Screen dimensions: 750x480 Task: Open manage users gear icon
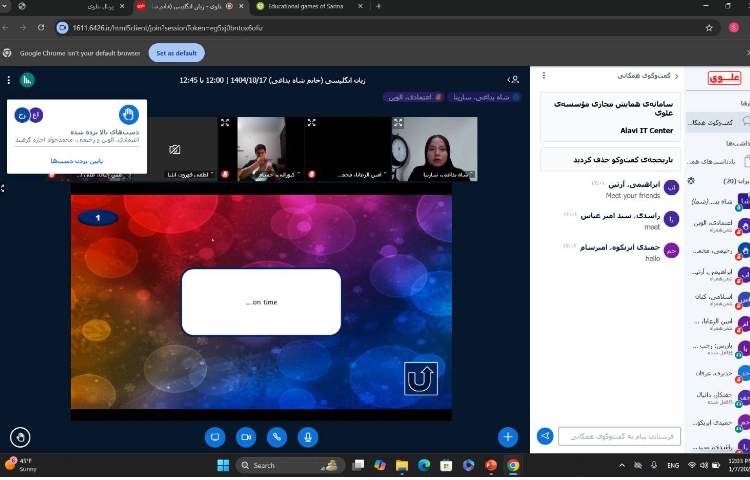[x=690, y=180]
